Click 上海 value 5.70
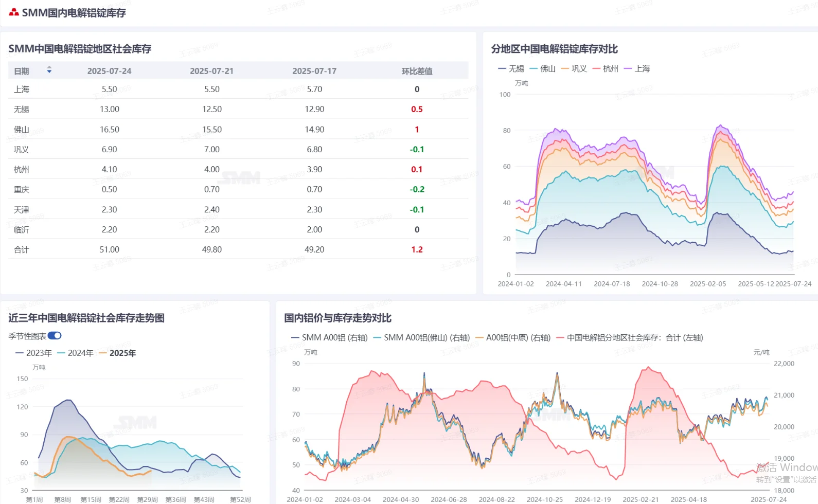This screenshot has width=818, height=504. tap(314, 89)
